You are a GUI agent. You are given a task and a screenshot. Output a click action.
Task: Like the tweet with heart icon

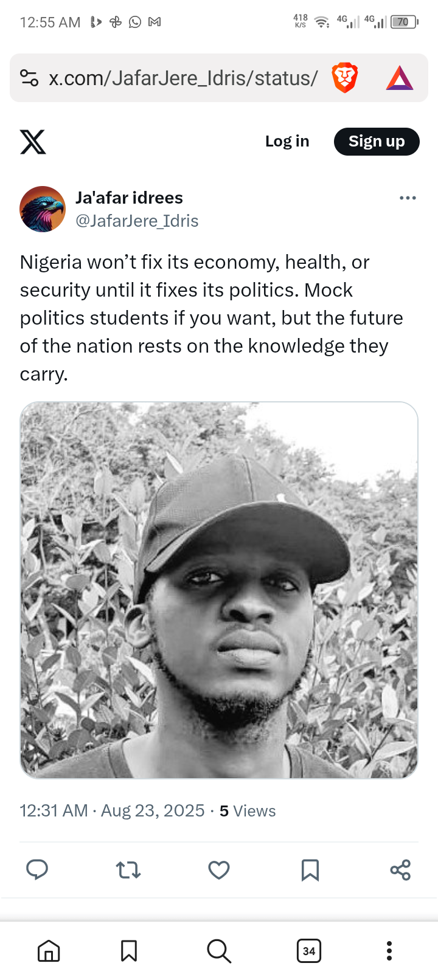tap(219, 870)
